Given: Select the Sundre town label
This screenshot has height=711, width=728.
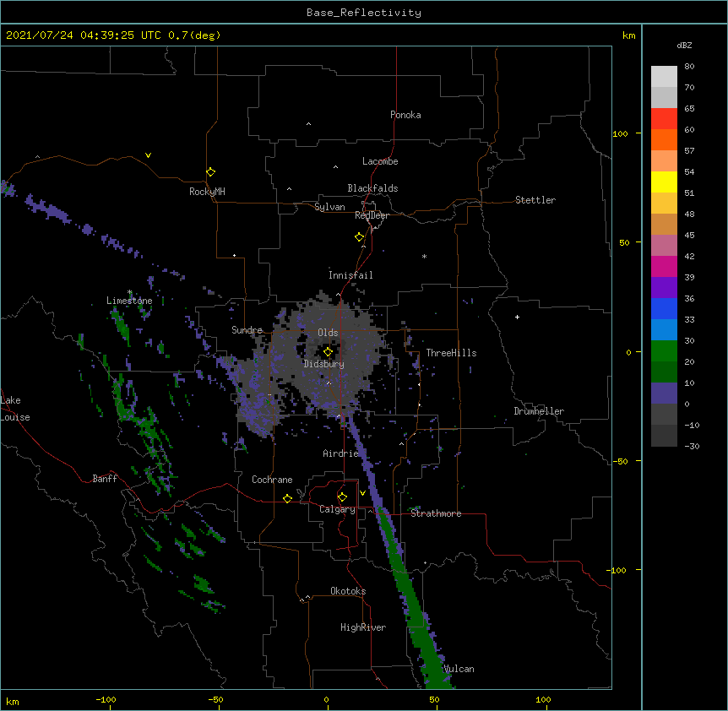Looking at the screenshot, I should (247, 330).
